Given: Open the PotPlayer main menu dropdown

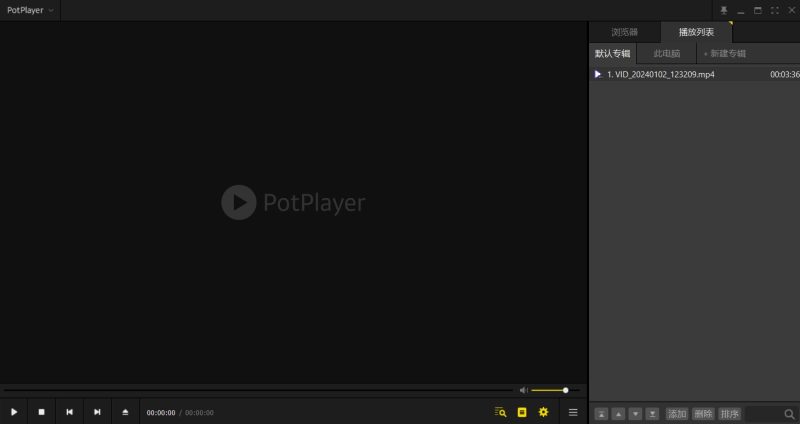Looking at the screenshot, I should pos(30,10).
